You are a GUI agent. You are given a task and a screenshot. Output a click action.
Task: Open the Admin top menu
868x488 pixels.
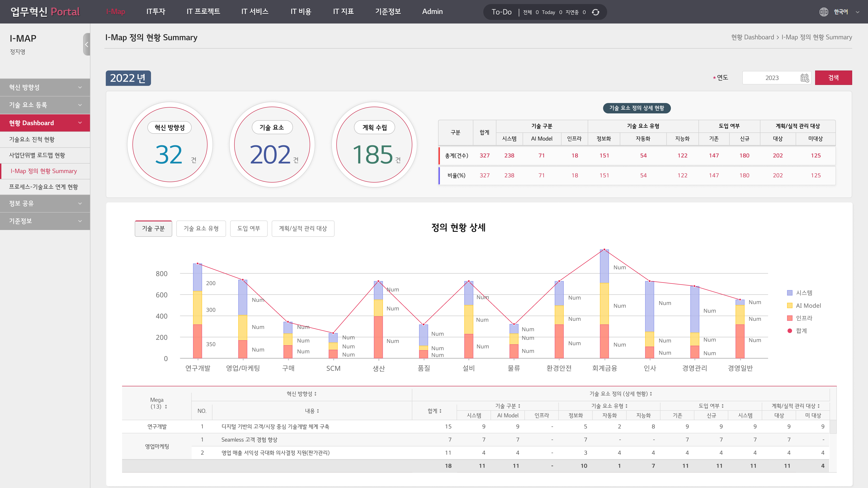click(432, 12)
